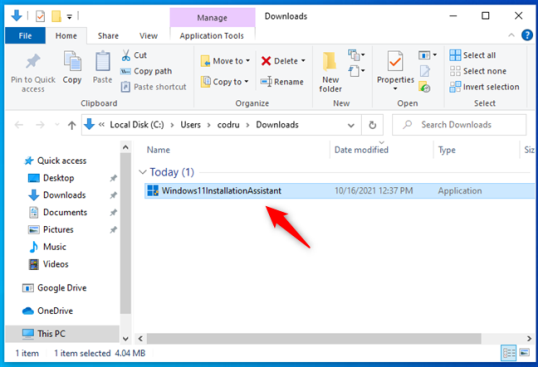Screen dimensions: 538x367
Task: Go Up one folder level
Action: point(72,125)
